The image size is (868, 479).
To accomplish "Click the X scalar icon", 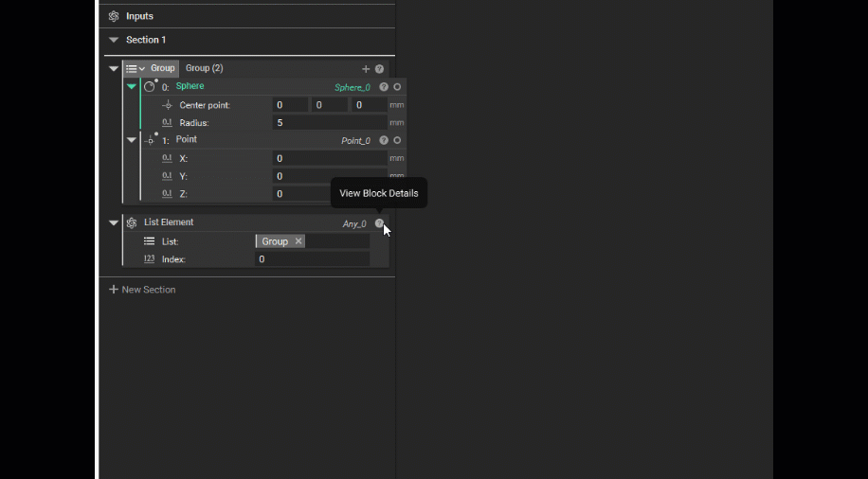I will tap(167, 158).
